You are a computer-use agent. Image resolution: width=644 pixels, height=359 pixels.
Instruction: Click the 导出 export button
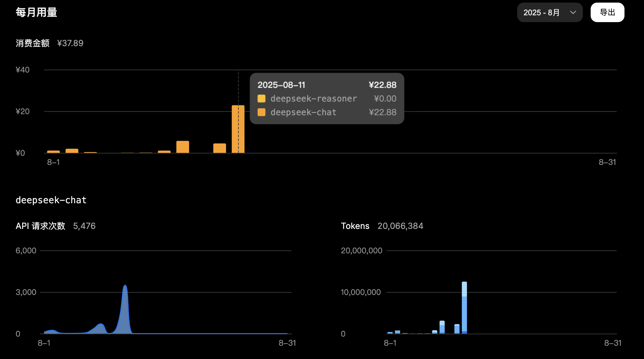point(607,12)
